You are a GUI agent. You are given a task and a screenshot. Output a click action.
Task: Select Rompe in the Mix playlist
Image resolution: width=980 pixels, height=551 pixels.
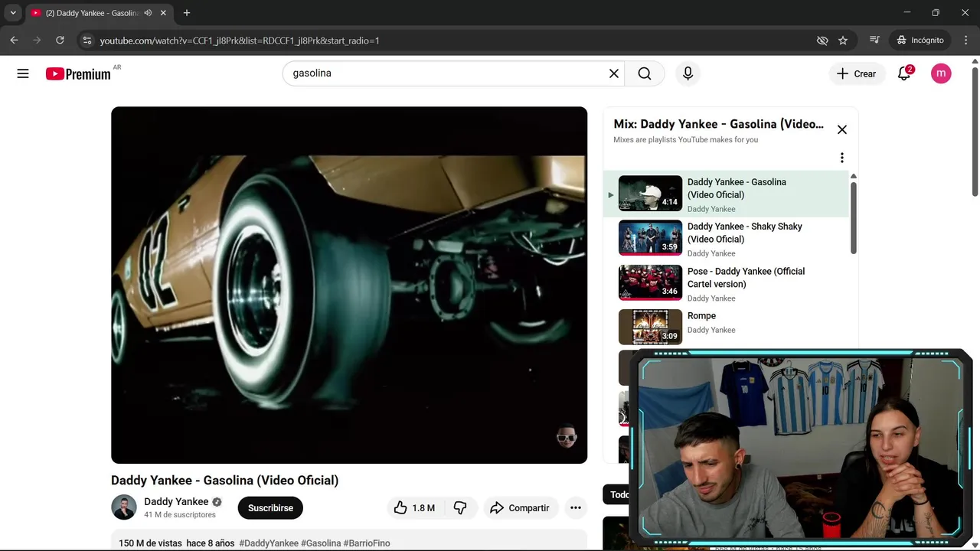(x=725, y=327)
